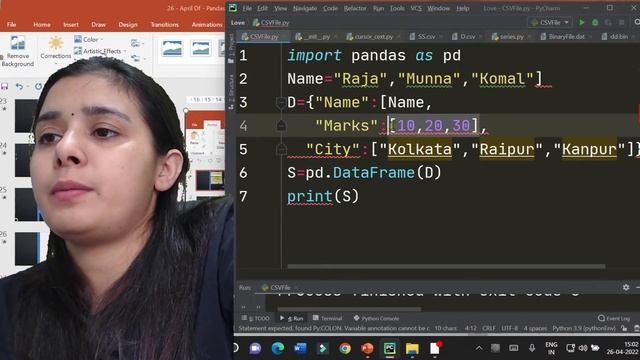Switch to series.py editor tab
This screenshot has width=640, height=360.
pyautogui.click(x=509, y=37)
